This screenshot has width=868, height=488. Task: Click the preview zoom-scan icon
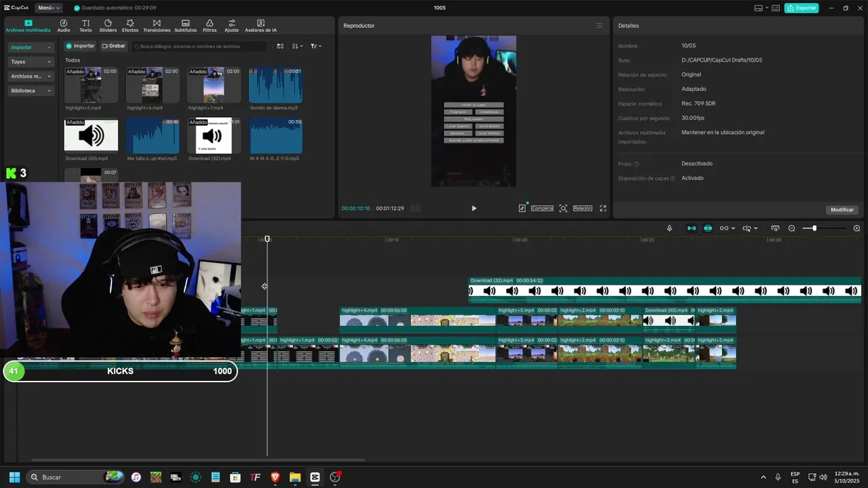coord(563,208)
